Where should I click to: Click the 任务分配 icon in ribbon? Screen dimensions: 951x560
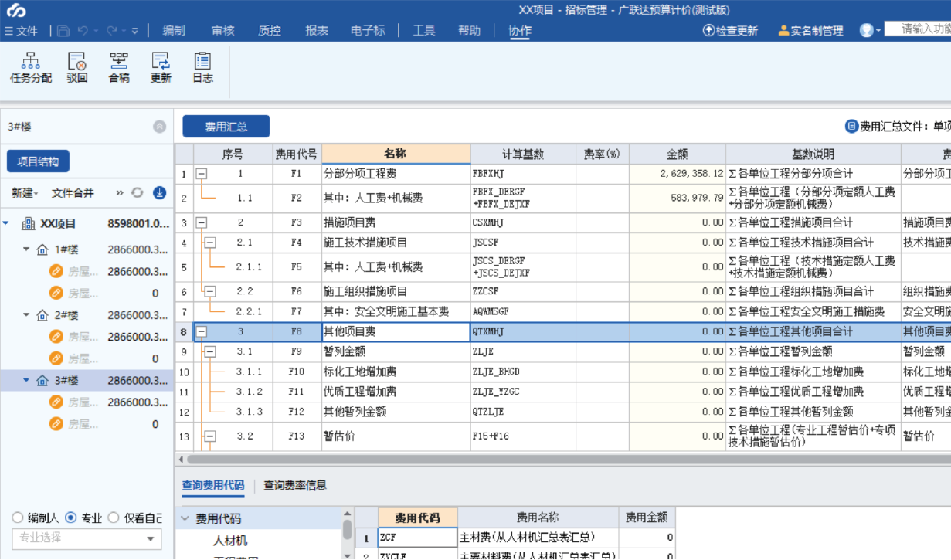pyautogui.click(x=30, y=61)
